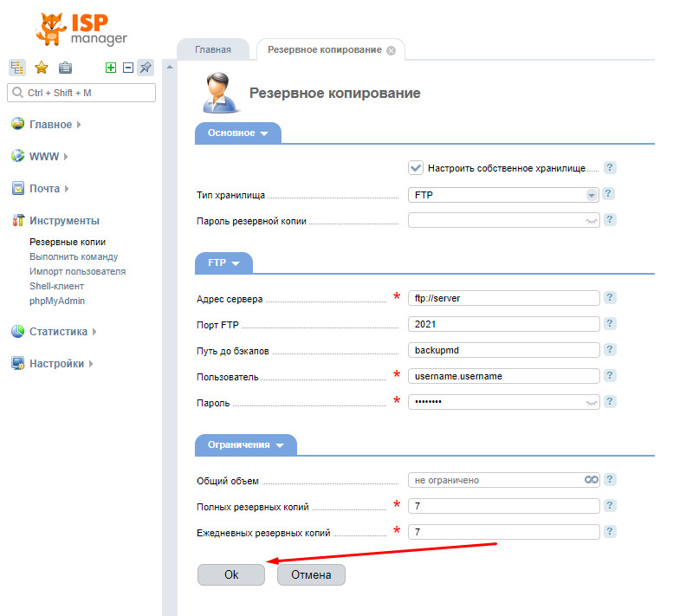
Task: Click the tools icon next to Инструменты
Action: (17, 220)
